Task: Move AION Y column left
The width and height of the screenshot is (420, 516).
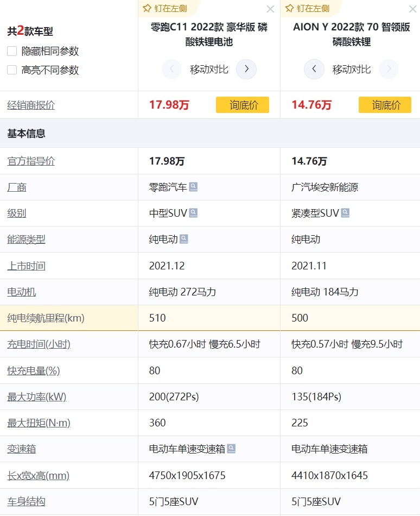Action: pyautogui.click(x=314, y=69)
